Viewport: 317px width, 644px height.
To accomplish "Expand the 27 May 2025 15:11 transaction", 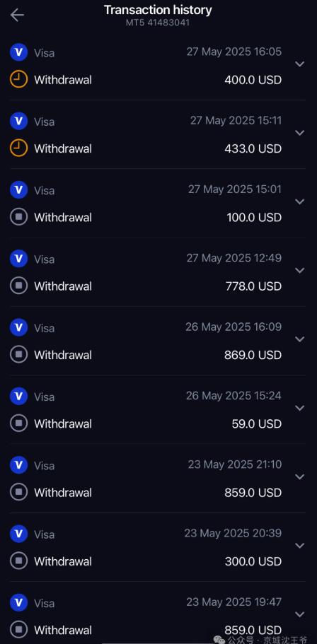I will pyautogui.click(x=300, y=133).
